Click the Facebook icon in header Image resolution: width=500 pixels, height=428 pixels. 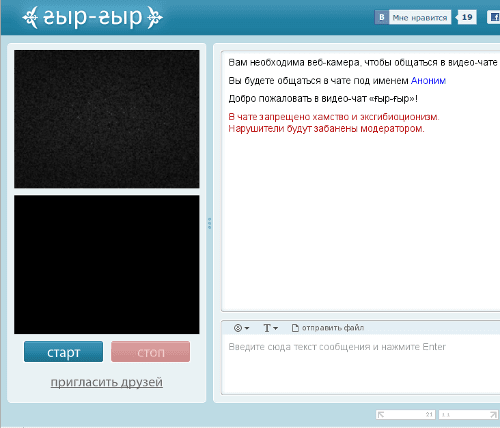494,17
